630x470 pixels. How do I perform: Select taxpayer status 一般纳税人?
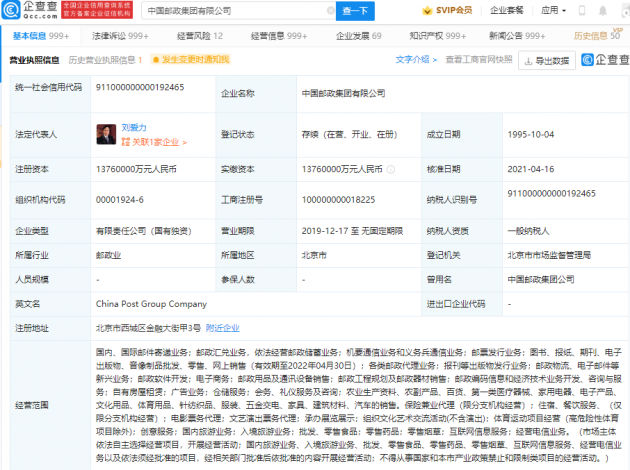pyautogui.click(x=528, y=231)
